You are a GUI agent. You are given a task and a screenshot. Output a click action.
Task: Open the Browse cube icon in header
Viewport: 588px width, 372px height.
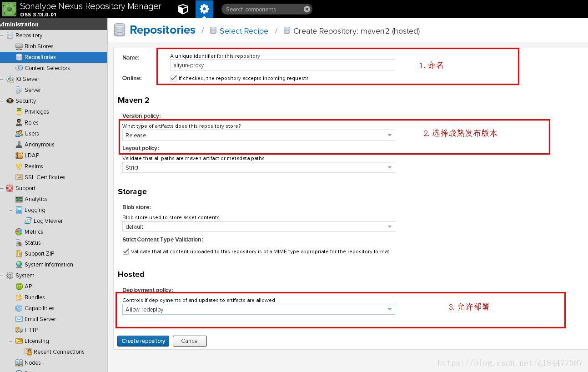point(183,9)
